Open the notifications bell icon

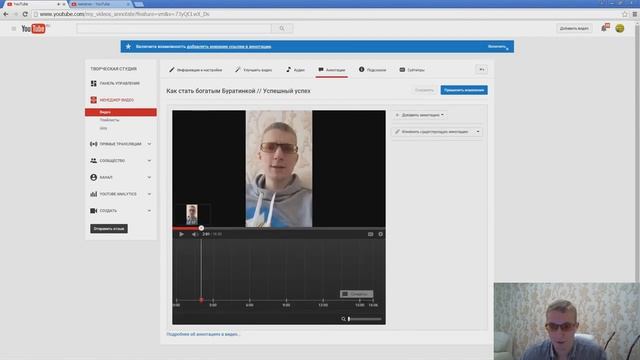(x=604, y=28)
